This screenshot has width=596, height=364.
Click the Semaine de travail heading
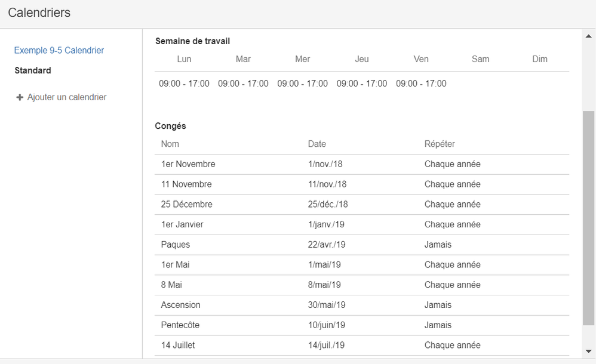coord(193,41)
